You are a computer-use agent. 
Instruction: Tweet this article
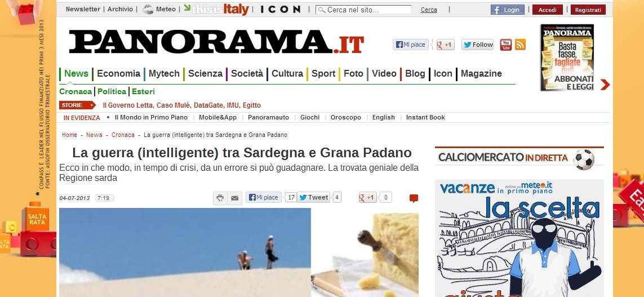(314, 197)
